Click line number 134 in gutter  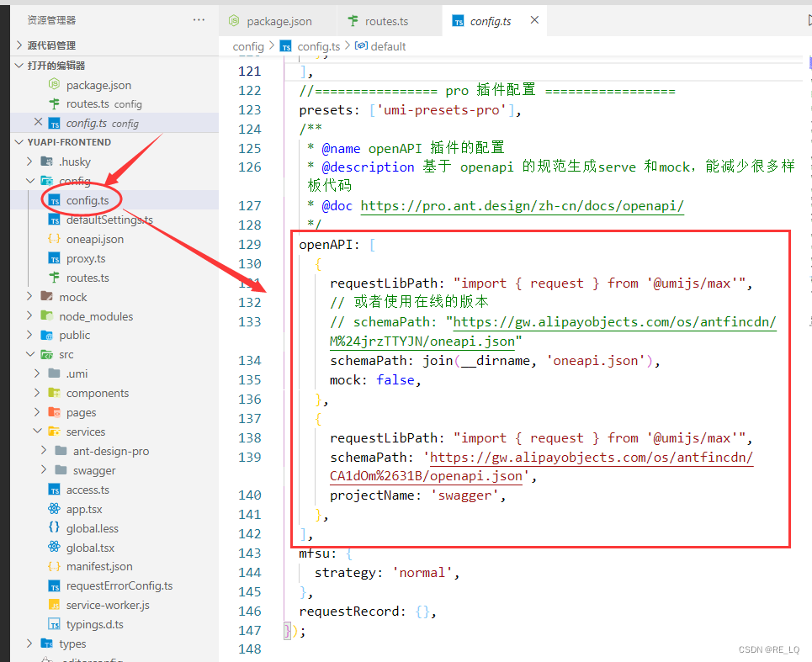pos(250,361)
